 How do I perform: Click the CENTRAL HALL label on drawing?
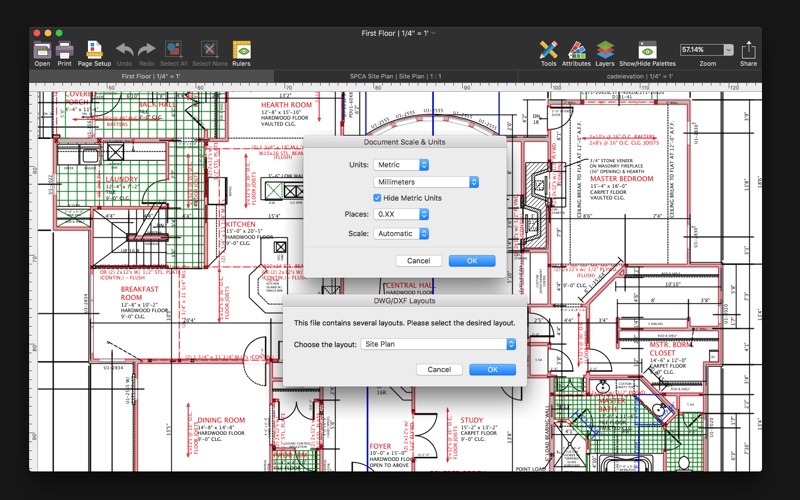(x=410, y=285)
